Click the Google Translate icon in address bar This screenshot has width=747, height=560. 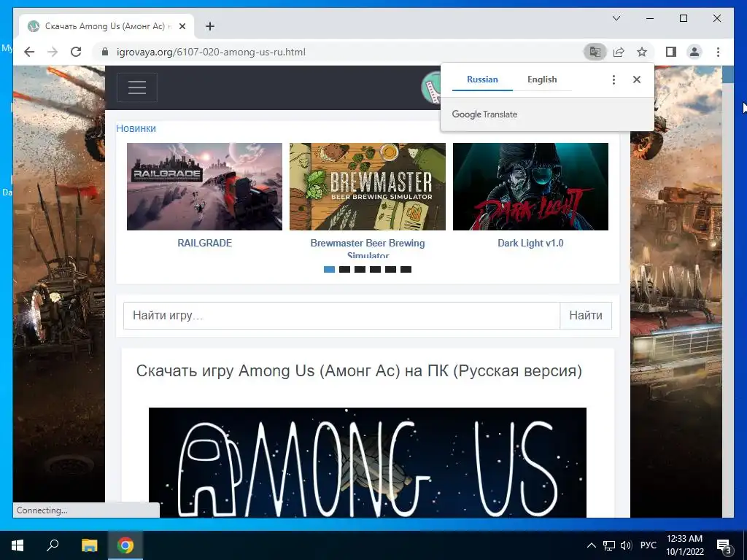coord(595,52)
